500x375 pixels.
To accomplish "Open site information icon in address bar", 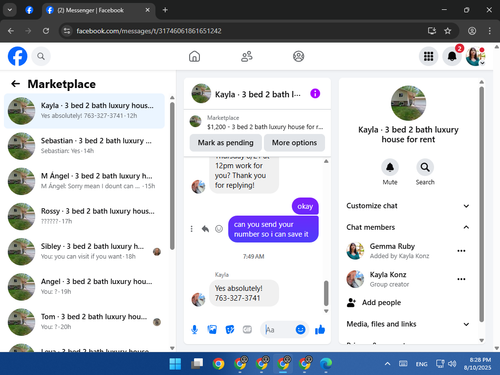I will 67,31.
